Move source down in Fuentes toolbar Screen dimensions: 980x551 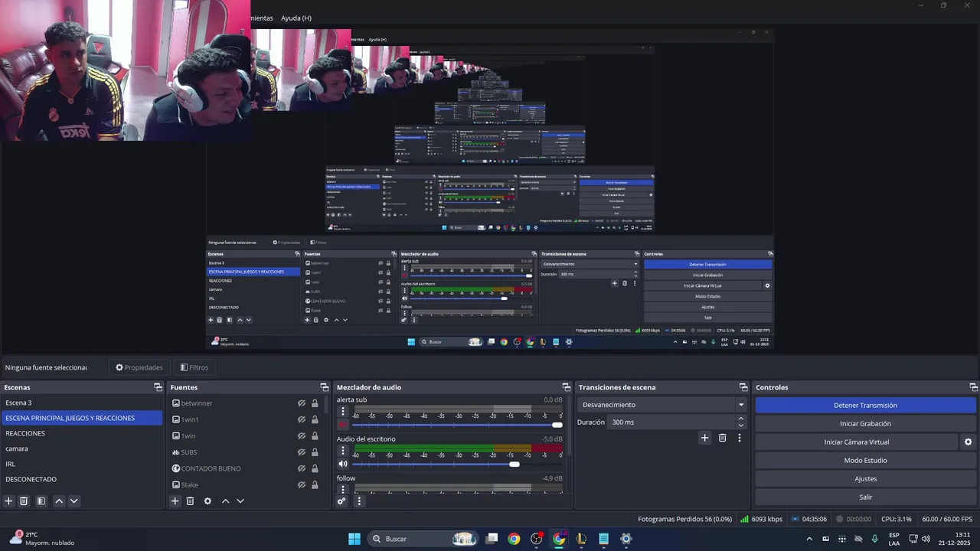[240, 501]
